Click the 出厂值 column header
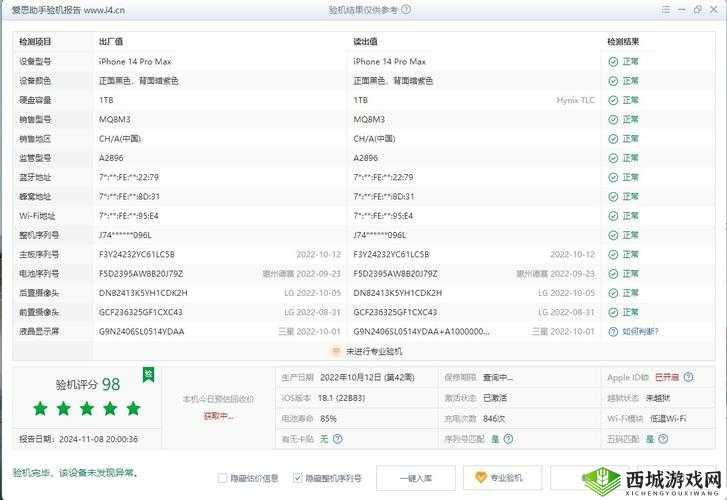Screen dimensions: 727x500 pyautogui.click(x=111, y=42)
